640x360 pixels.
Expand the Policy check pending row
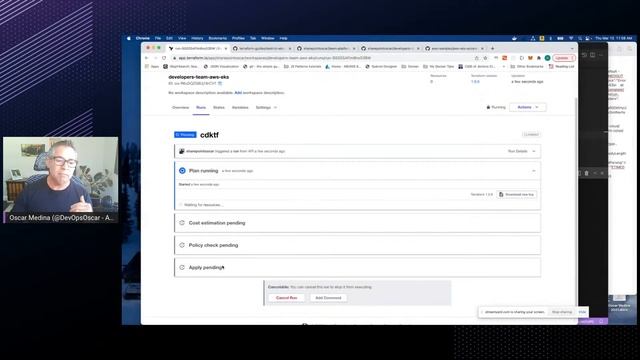[x=358, y=245]
